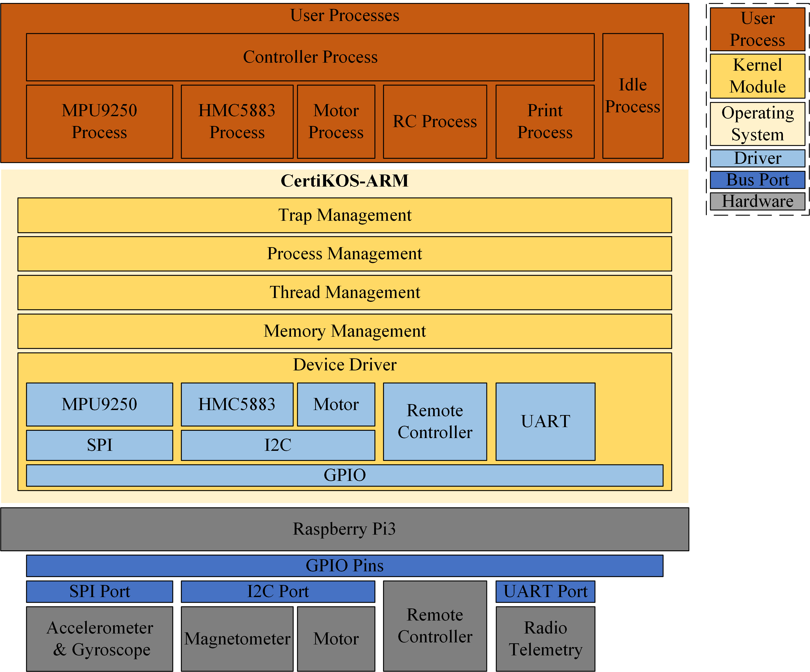Click the light blue GPIO driver bar
The width and height of the screenshot is (810, 672).
(x=345, y=475)
